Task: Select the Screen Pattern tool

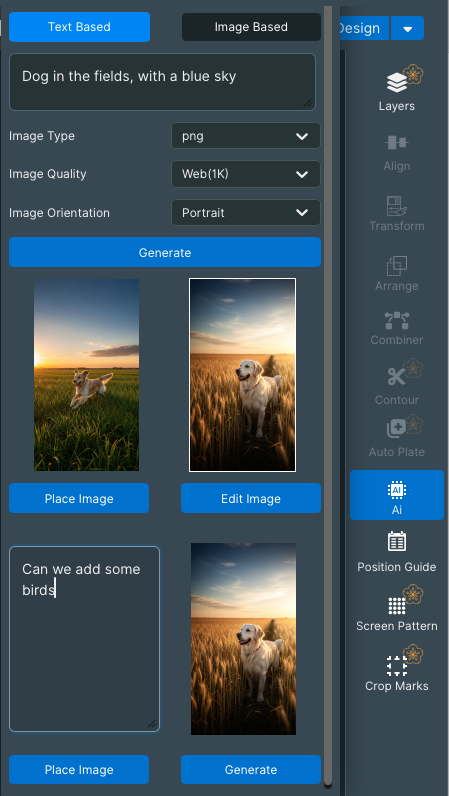Action: point(397,606)
